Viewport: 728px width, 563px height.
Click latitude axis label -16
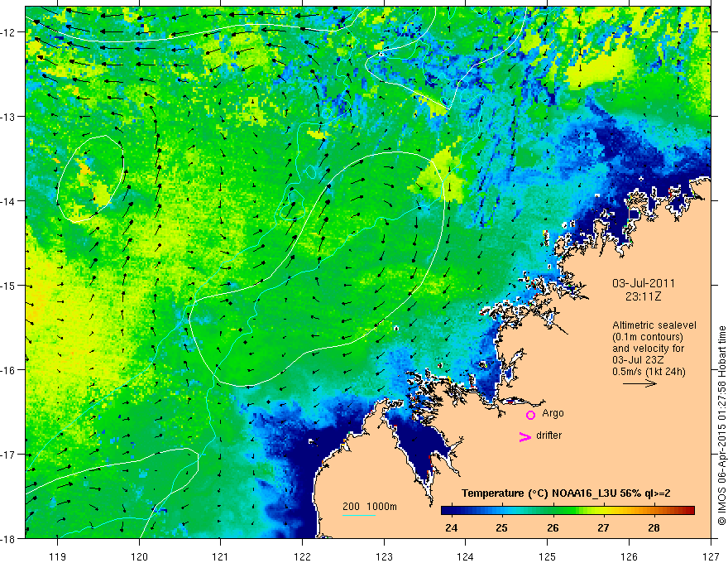(x=9, y=370)
